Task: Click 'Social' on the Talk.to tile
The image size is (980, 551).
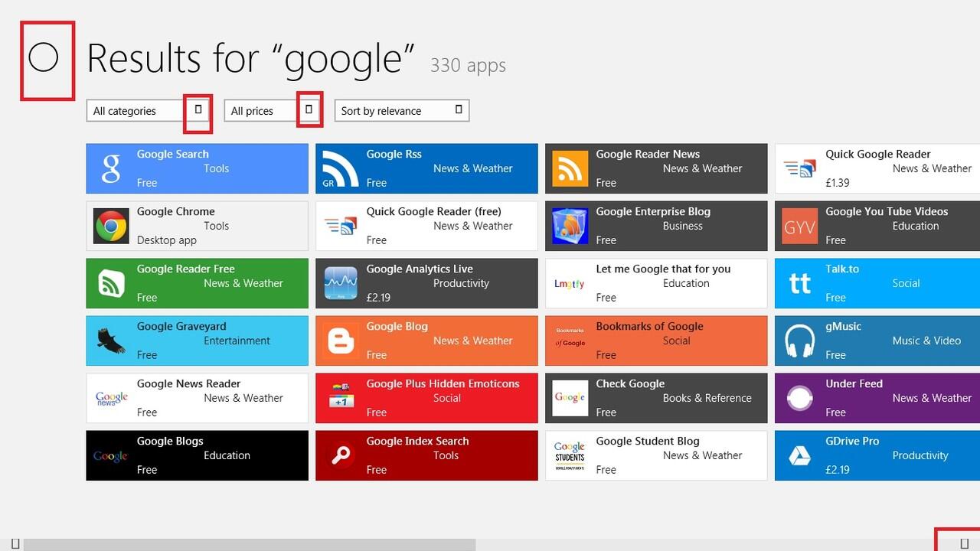Action: pos(906,283)
